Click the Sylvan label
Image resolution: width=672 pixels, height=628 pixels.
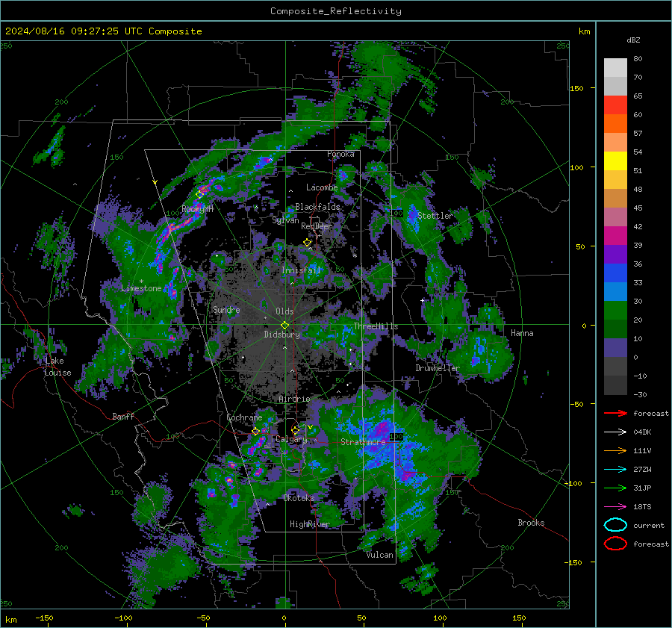click(x=285, y=220)
